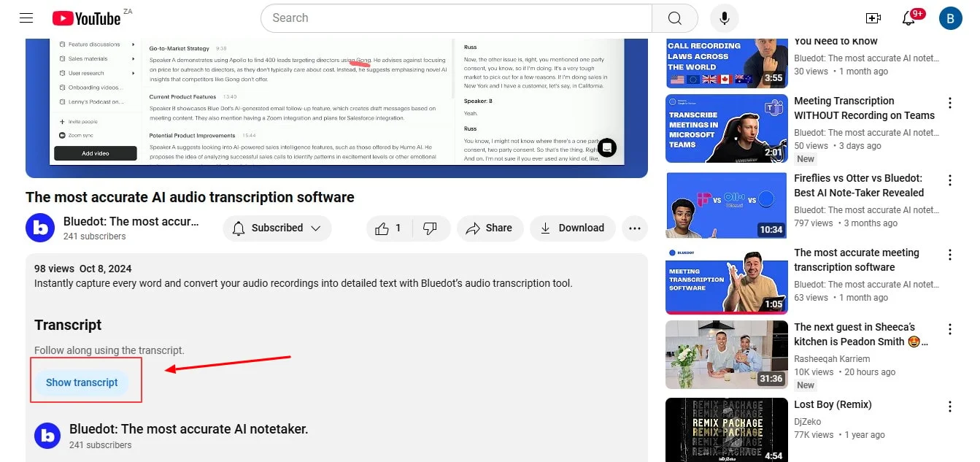Dislike the video with the thumbs-down icon

(x=431, y=228)
